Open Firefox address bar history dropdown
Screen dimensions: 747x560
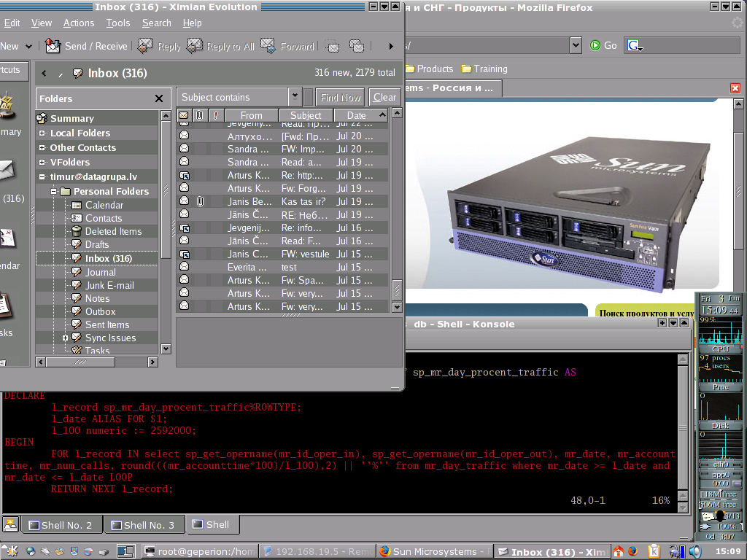[576, 45]
